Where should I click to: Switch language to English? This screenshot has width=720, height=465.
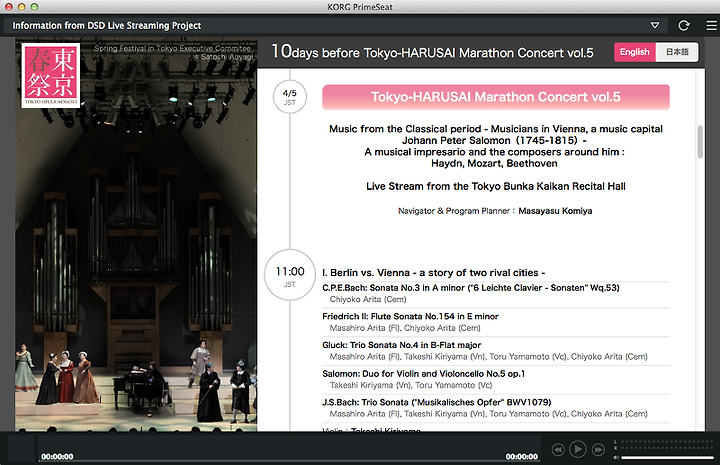click(635, 52)
